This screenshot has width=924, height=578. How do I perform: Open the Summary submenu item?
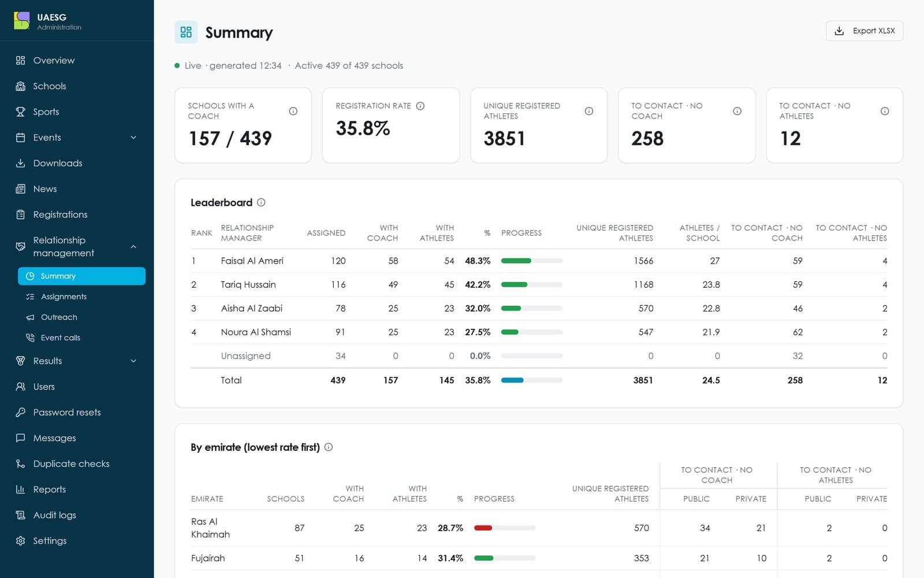click(x=81, y=276)
